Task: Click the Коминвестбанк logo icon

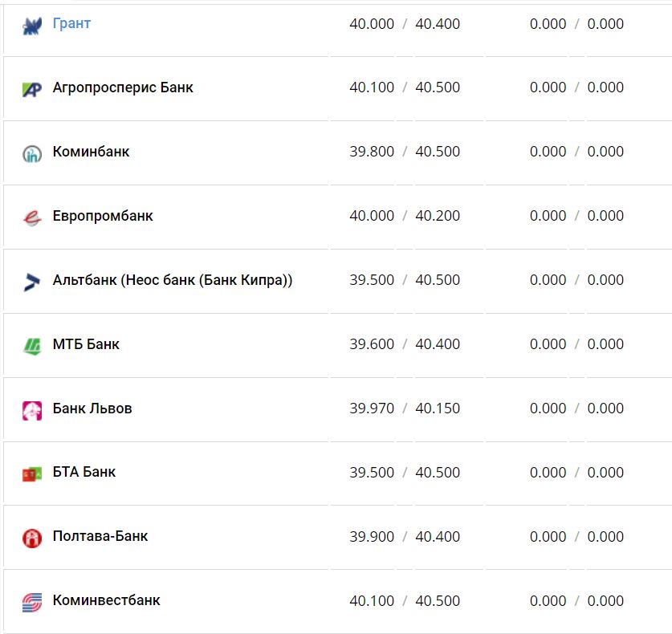Action: (31, 602)
